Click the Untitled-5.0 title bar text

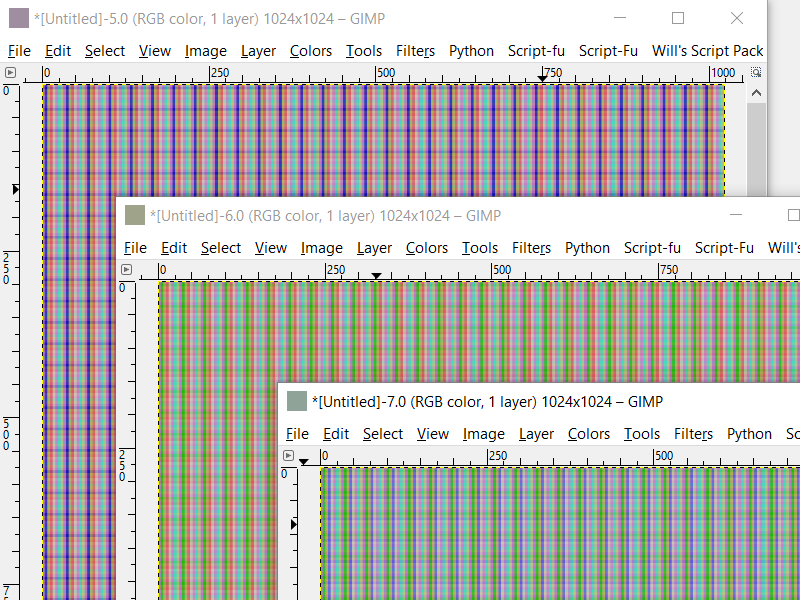coord(210,19)
